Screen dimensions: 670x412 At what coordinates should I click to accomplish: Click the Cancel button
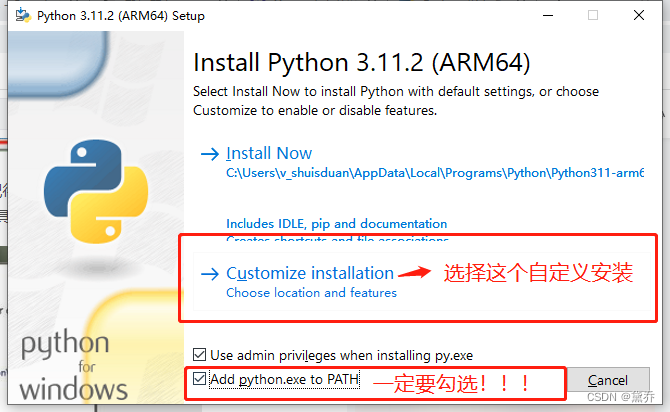pos(608,380)
